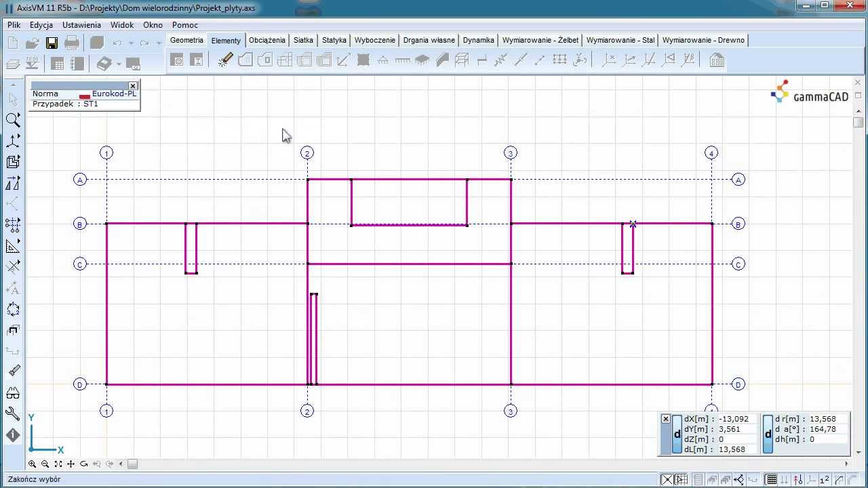Close the Norma info panel
This screenshot has height=488, width=868.
pos(133,85)
